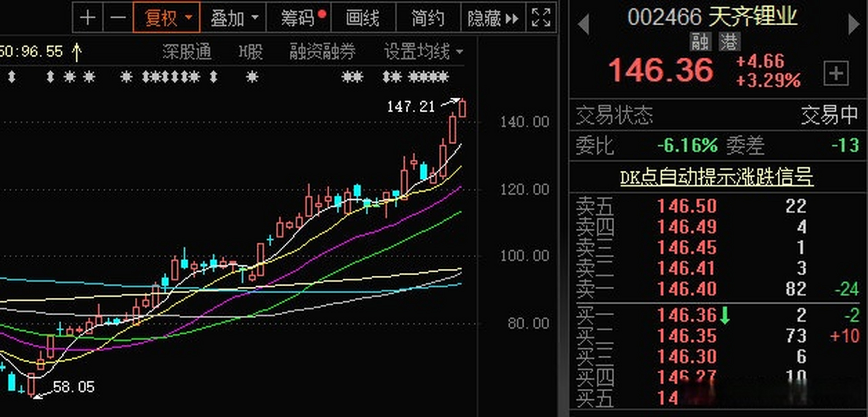Click the 58.05 low price label
The width and height of the screenshot is (868, 417).
click(74, 387)
